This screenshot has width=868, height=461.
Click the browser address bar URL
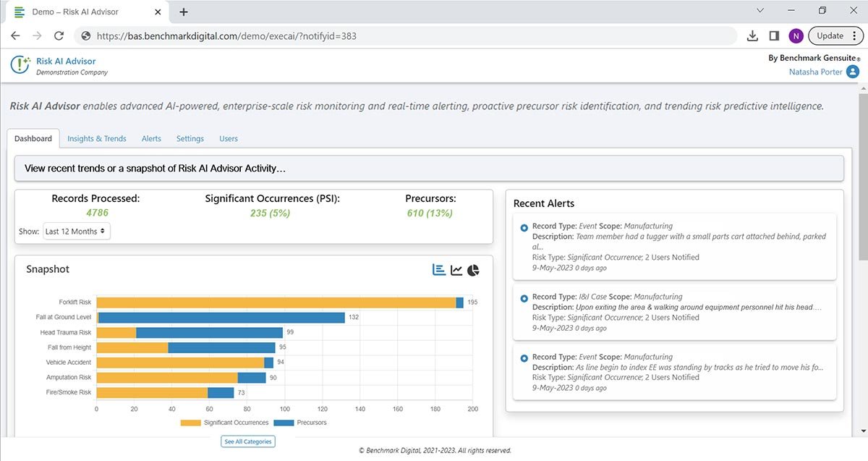(x=226, y=35)
